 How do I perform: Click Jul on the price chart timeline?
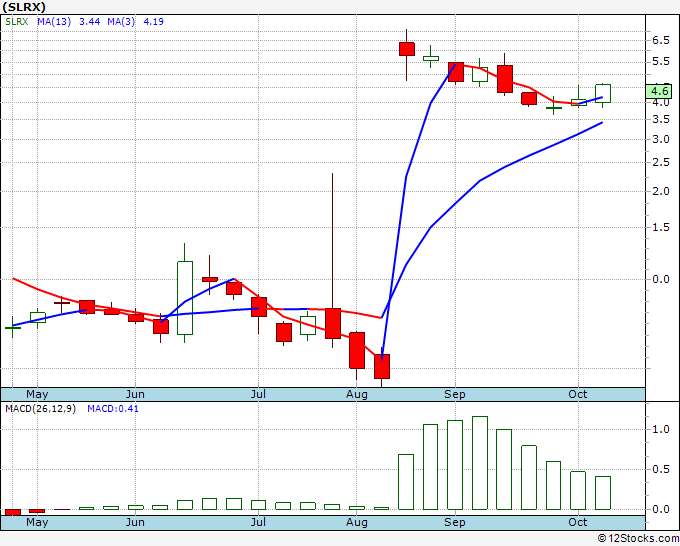pos(258,394)
